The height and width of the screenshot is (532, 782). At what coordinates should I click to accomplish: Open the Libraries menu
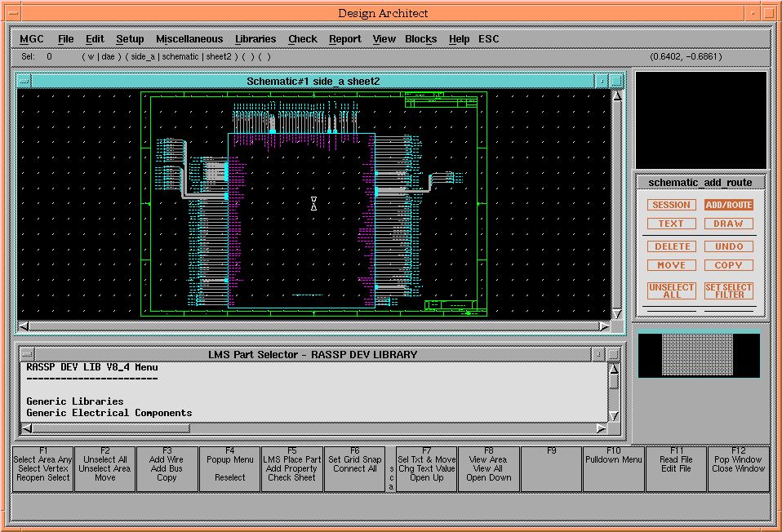tap(255, 39)
